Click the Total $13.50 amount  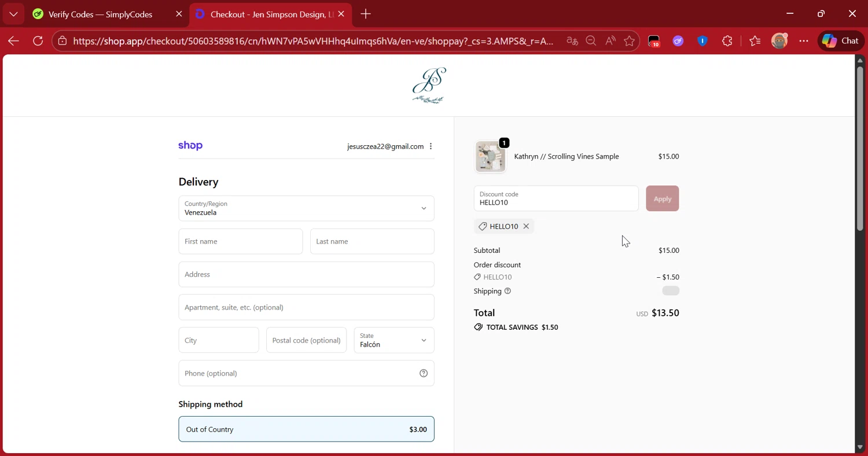(x=665, y=313)
